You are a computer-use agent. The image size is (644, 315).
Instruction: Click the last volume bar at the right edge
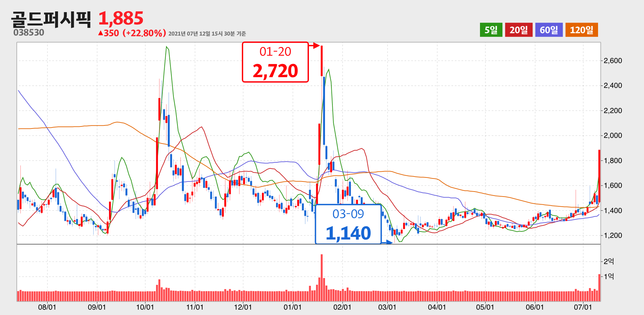coord(599,288)
